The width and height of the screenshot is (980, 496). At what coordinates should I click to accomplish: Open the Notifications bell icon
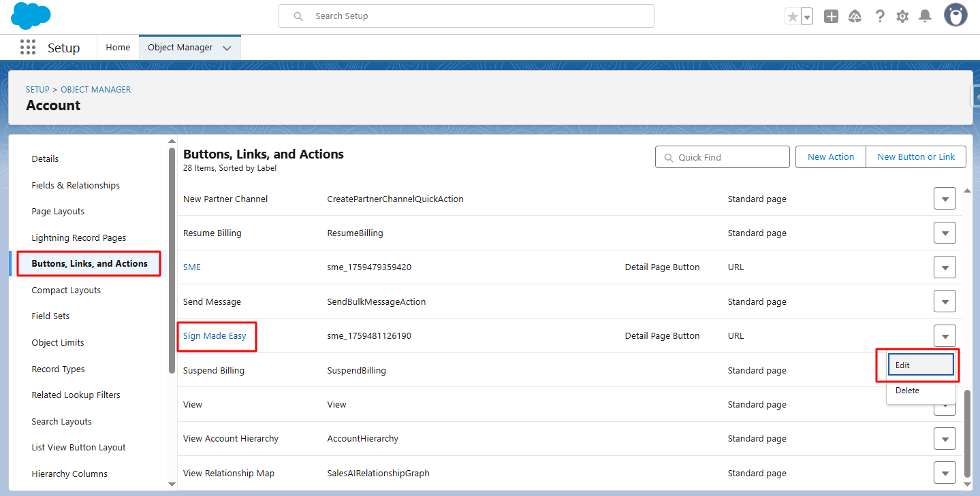point(925,16)
